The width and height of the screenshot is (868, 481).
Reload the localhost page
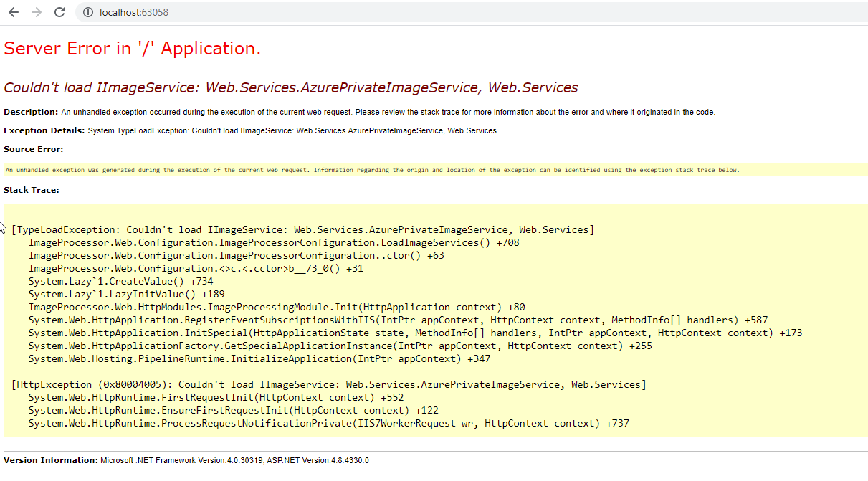point(59,12)
